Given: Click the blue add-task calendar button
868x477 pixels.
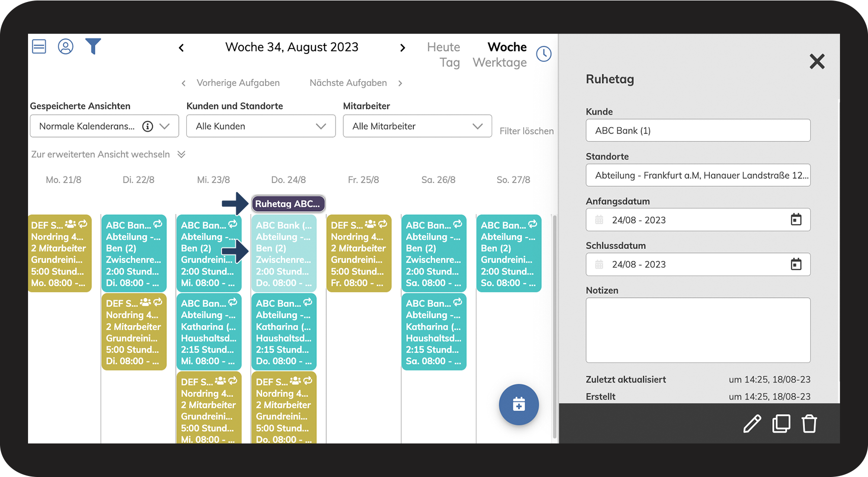Looking at the screenshot, I should 519,404.
